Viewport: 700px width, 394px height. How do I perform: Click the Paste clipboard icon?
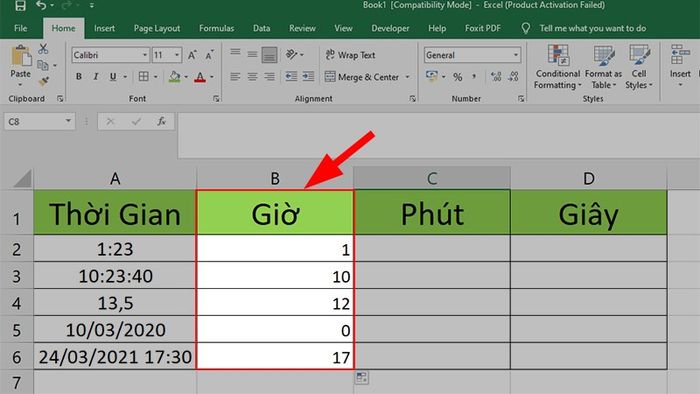(x=21, y=56)
